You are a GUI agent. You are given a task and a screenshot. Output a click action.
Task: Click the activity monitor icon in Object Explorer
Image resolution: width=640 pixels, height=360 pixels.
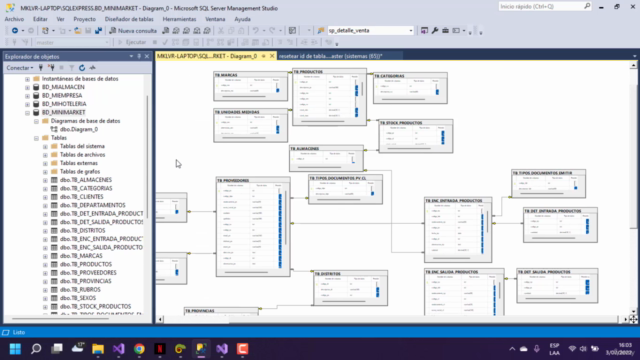93,68
